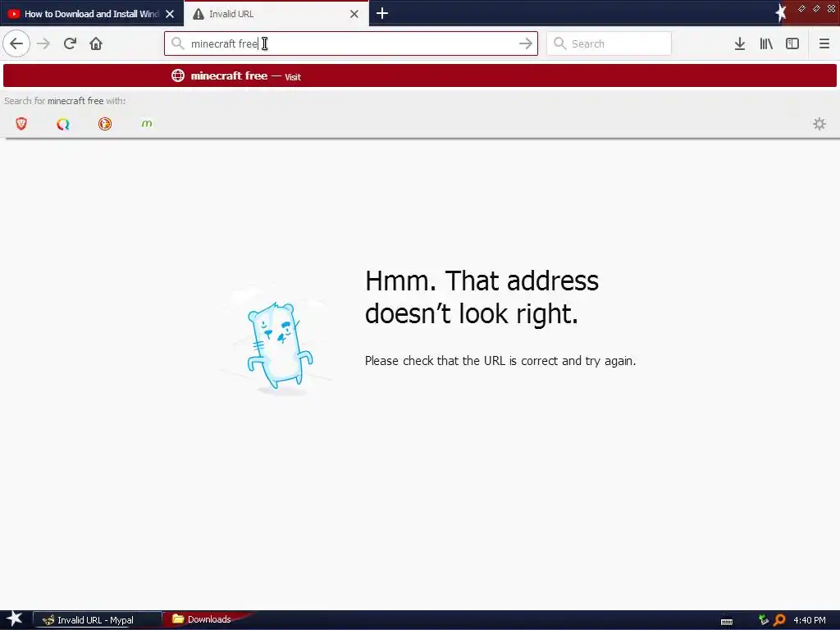This screenshot has width=840, height=630.
Task: Switch to How to Download and Install tab
Action: 92,14
